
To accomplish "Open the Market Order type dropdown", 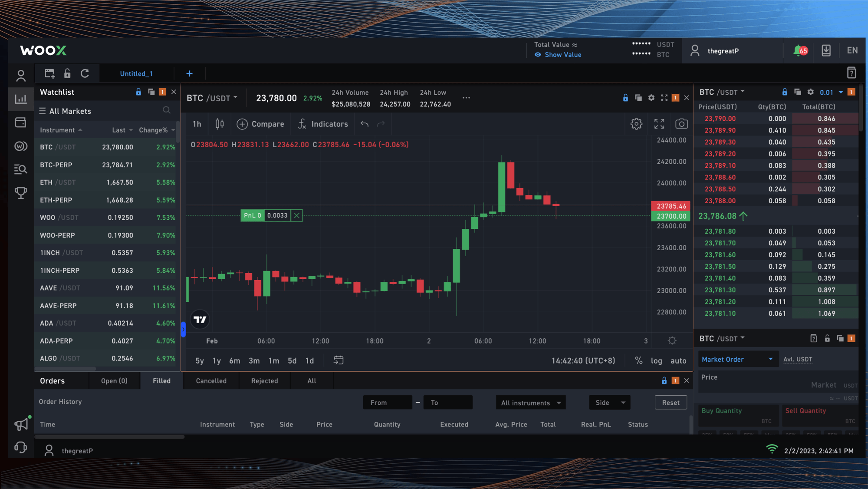I will (738, 359).
